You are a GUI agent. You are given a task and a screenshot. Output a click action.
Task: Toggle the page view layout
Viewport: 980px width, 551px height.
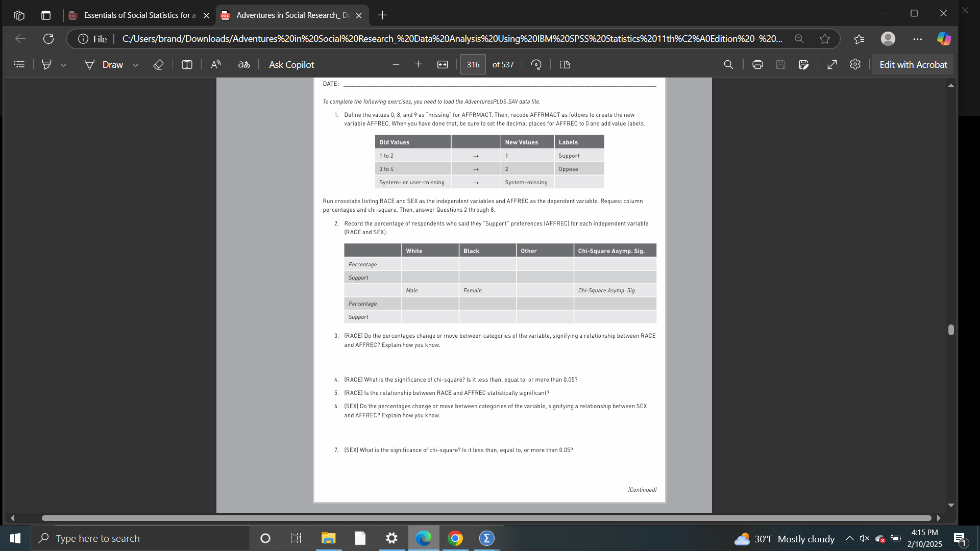point(565,65)
